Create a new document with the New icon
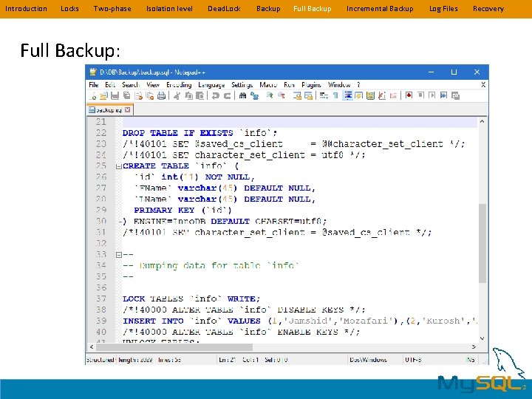This screenshot has height=399, width=532. (x=92, y=95)
